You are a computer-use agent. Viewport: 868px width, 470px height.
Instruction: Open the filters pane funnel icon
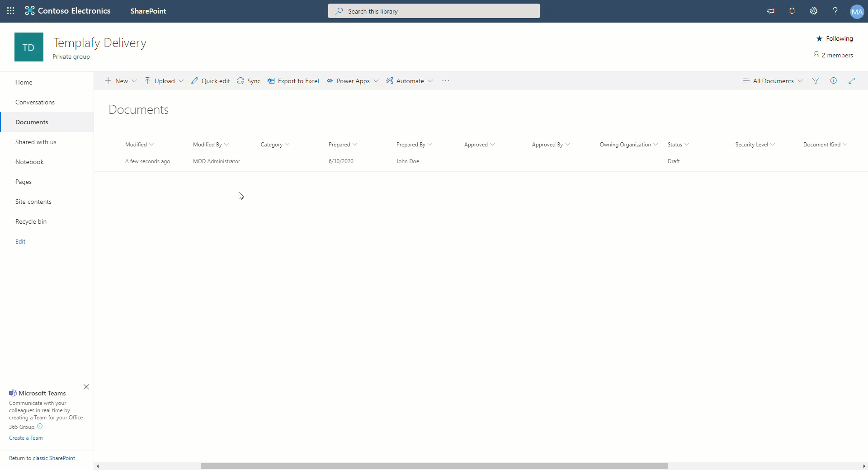(816, 81)
